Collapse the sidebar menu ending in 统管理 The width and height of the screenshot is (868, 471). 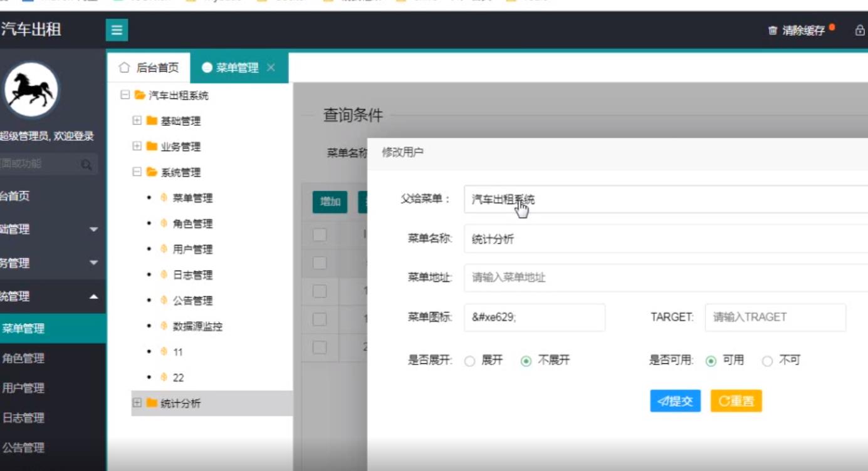(53, 297)
